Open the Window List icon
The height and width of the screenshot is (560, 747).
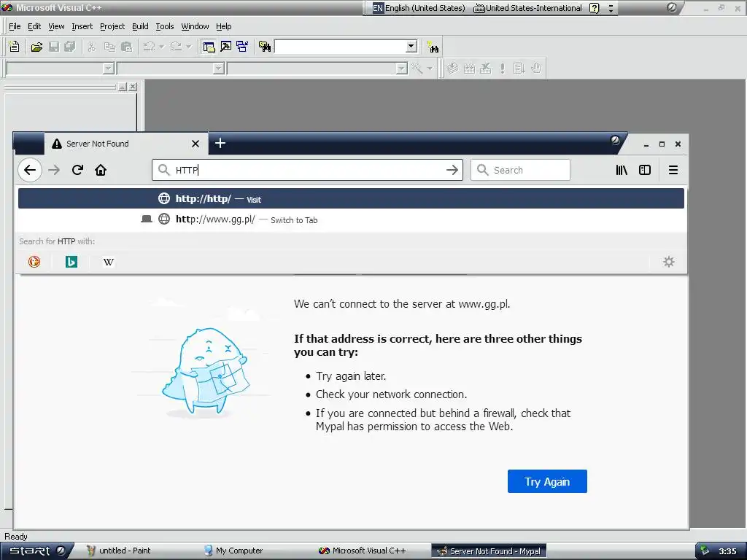coord(242,47)
